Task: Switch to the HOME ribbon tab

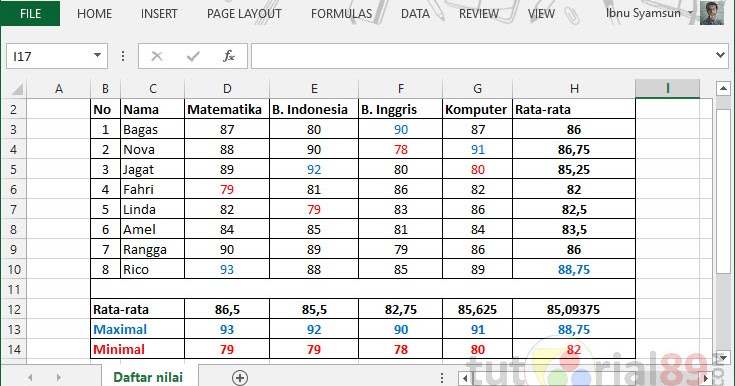Action: click(x=94, y=14)
